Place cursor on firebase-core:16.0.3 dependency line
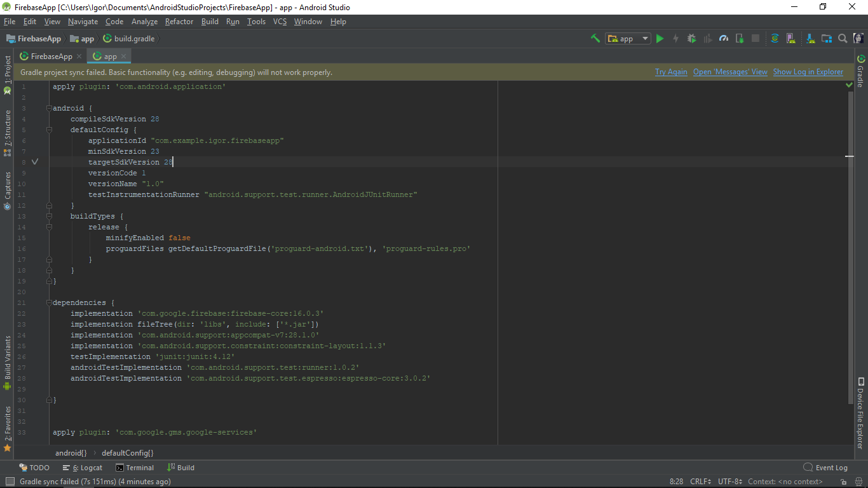The height and width of the screenshot is (488, 868). coord(197,313)
